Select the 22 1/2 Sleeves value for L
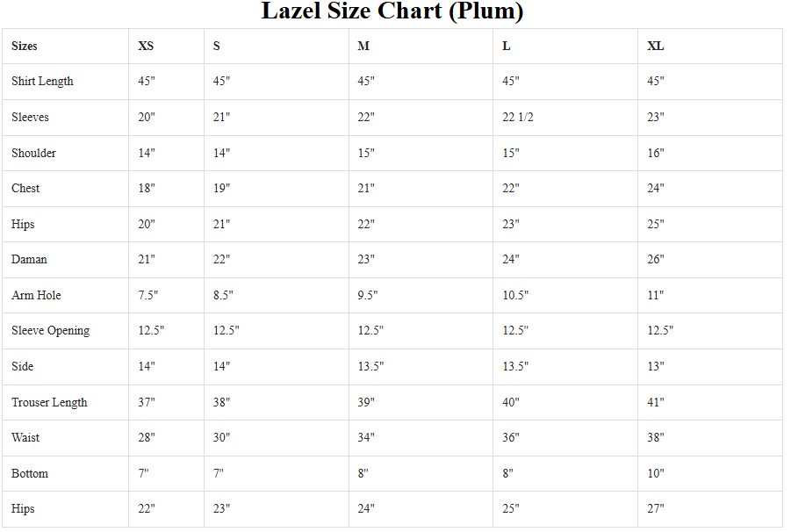Viewport: 791px width, 532px height. (x=518, y=118)
